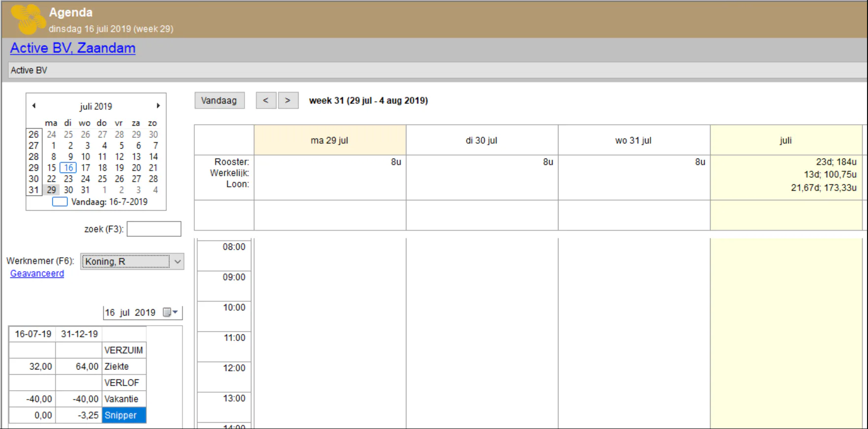Image resolution: width=868 pixels, height=429 pixels.
Task: Click the 21,67d; 173,33u wage total
Action: coord(824,188)
